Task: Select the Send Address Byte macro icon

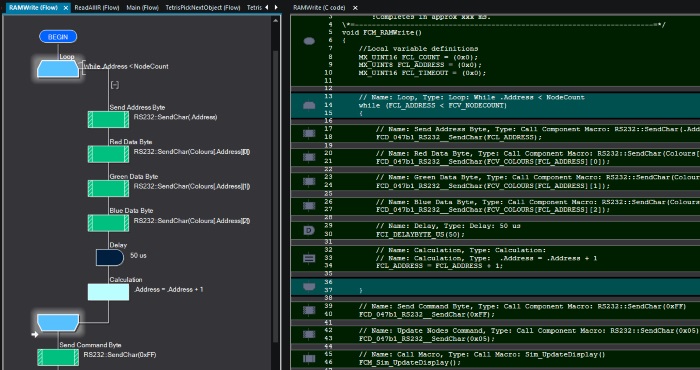Action: (108, 120)
